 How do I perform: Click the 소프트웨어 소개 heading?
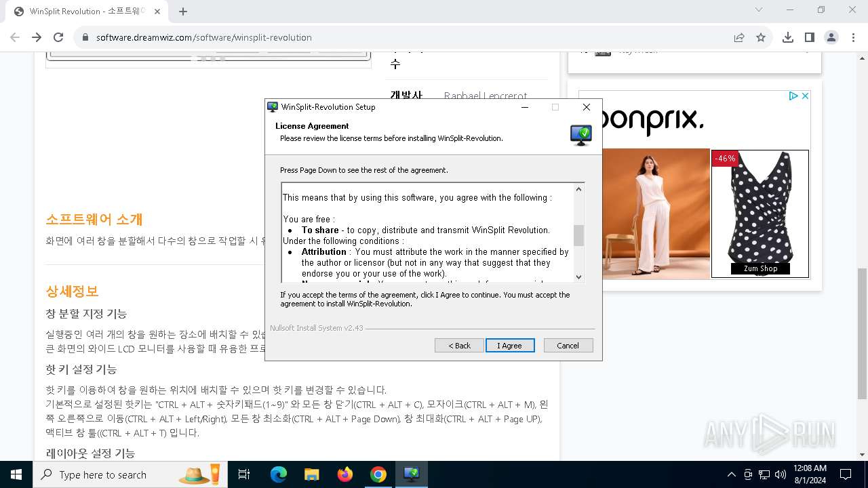pyautogui.click(x=94, y=220)
